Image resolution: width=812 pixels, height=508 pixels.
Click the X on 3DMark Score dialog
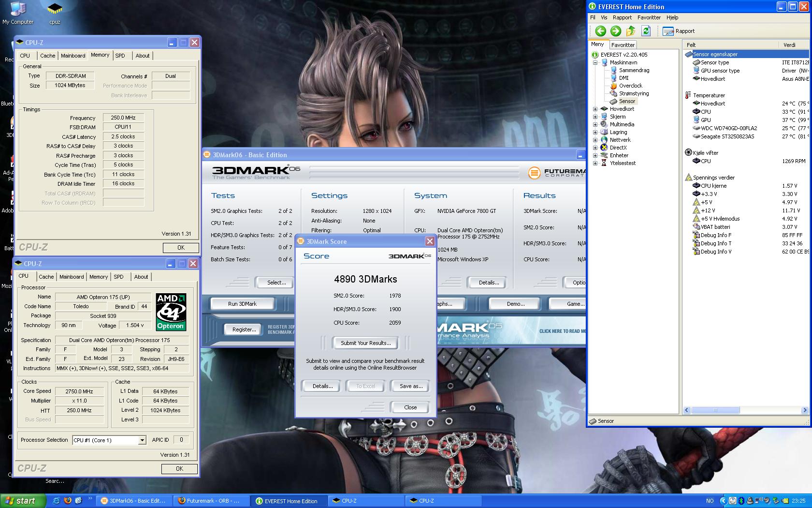430,241
